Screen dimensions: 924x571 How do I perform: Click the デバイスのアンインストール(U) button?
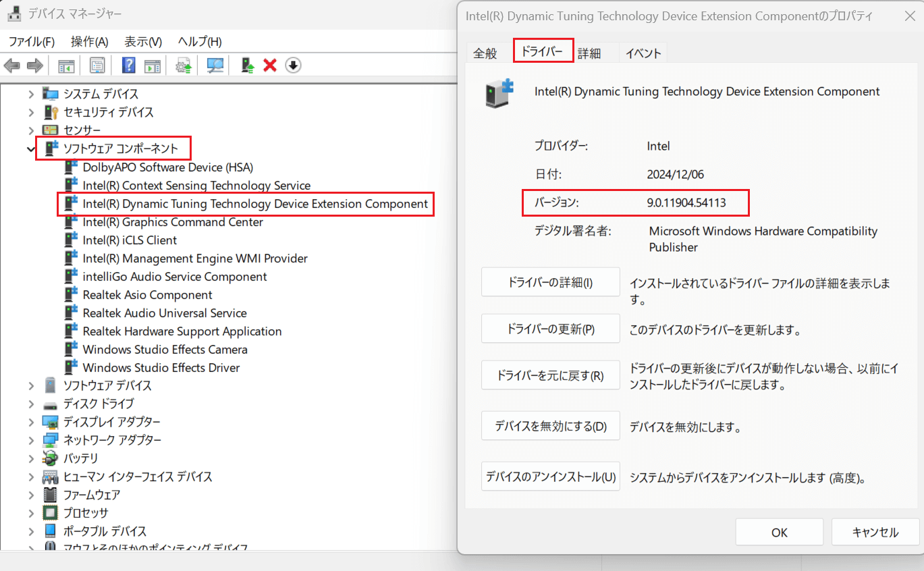pos(550,477)
